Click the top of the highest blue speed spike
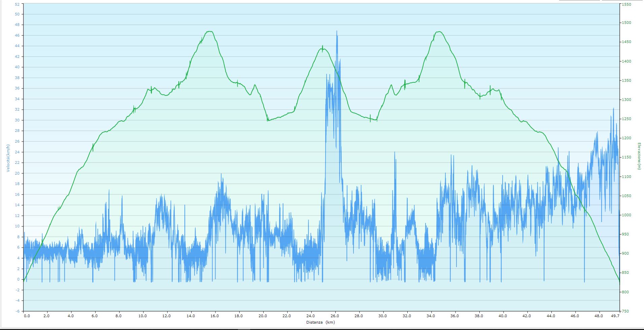The height and width of the screenshot is (330, 644). click(x=337, y=31)
